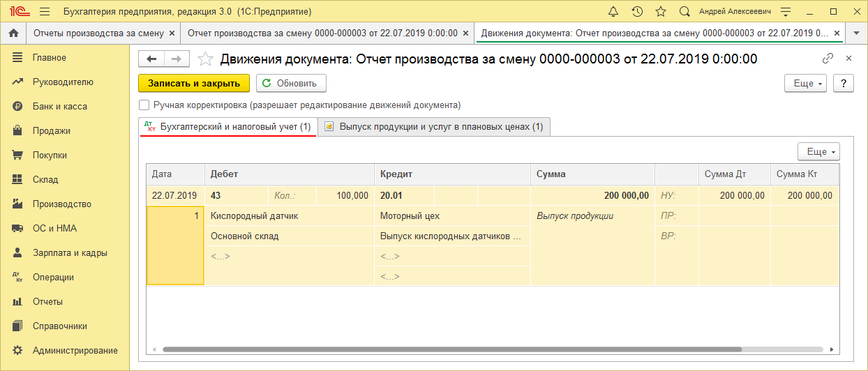Screen dimensions: 868x371
Task: Open Производство section factory icon
Action: [18, 204]
